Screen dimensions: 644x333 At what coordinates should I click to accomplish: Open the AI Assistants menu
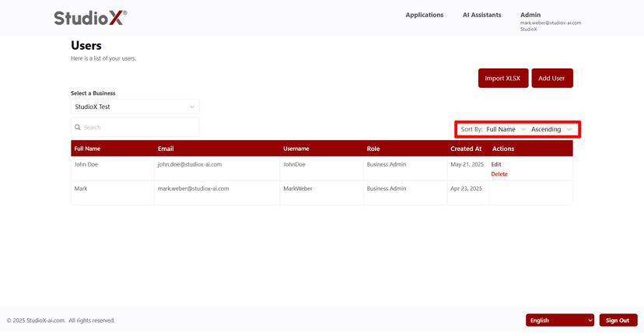481,15
